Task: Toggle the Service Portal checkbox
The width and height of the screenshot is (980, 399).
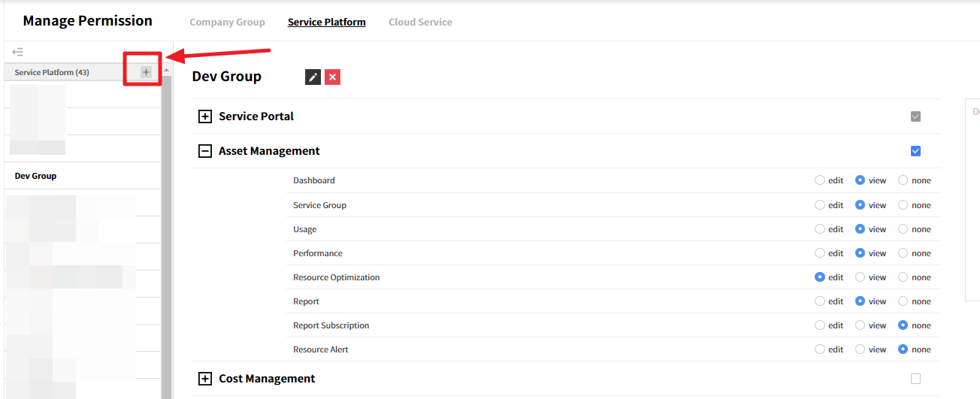Action: [x=915, y=116]
